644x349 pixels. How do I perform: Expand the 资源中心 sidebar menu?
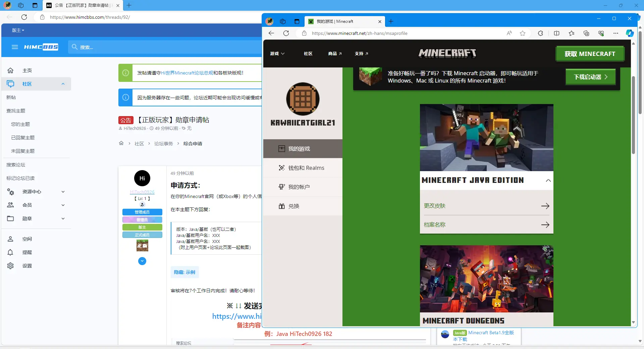tap(63, 192)
